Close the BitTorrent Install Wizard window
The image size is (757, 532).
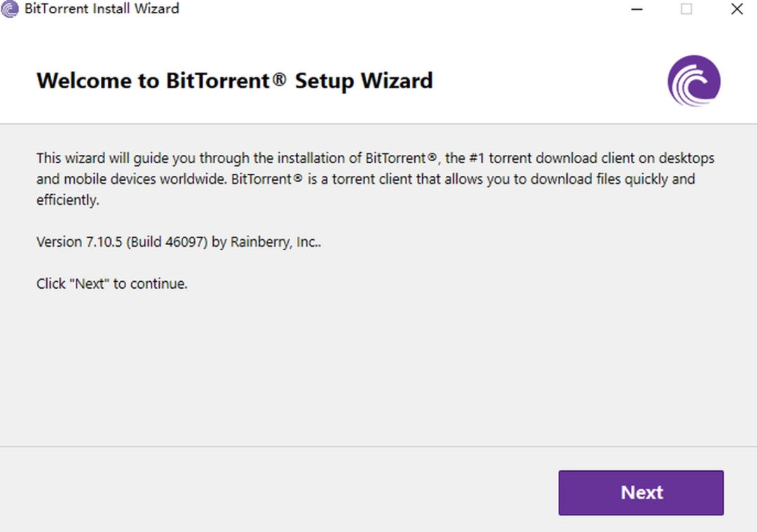pyautogui.click(x=737, y=9)
